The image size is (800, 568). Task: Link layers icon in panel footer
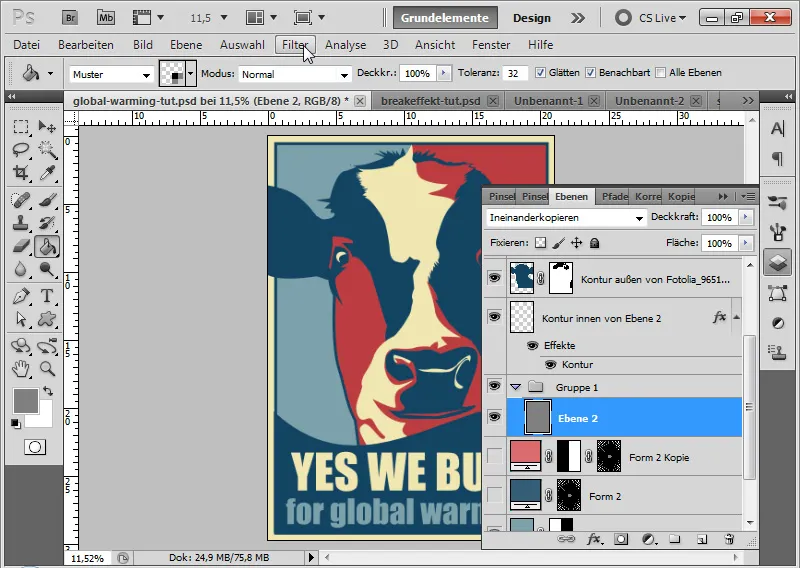pyautogui.click(x=565, y=539)
